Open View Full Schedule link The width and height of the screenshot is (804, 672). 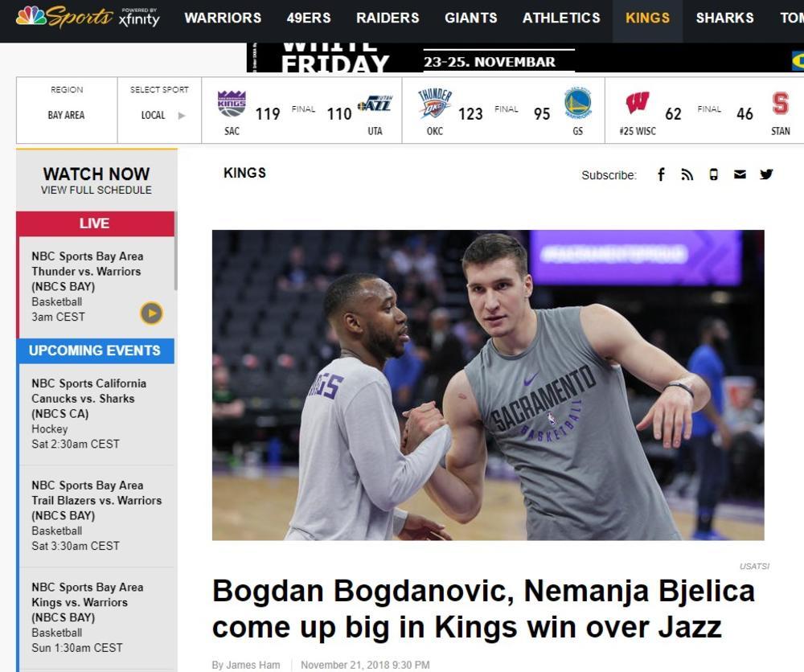(x=96, y=191)
